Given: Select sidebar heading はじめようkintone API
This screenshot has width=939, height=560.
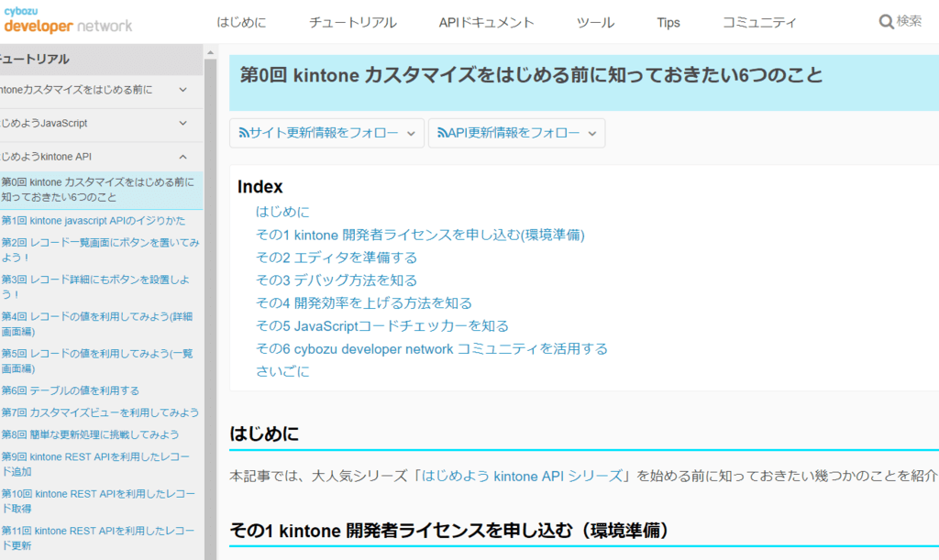Looking at the screenshot, I should coord(46,157).
